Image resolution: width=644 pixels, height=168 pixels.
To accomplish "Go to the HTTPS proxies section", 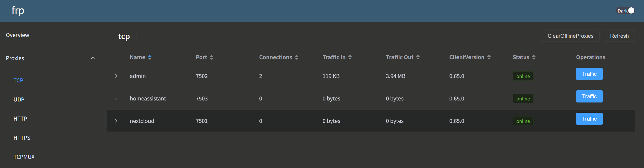I will click(x=22, y=138).
